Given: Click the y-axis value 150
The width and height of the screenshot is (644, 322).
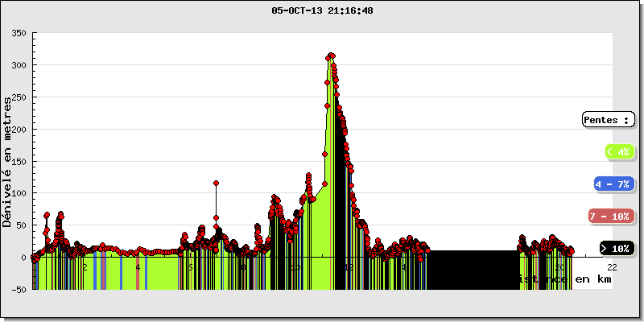Looking at the screenshot, I should (19, 161).
